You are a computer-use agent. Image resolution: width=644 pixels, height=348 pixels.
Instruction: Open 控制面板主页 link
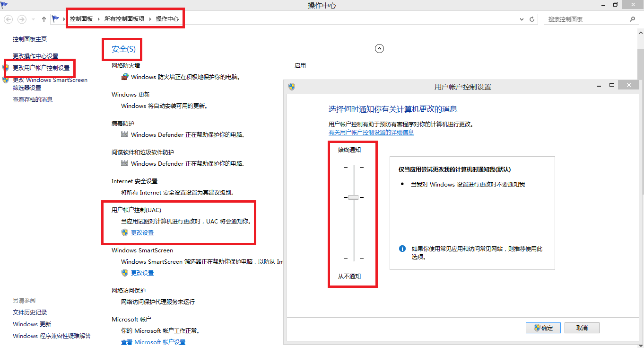point(30,39)
